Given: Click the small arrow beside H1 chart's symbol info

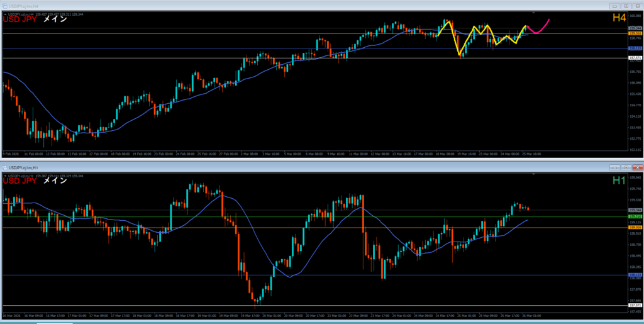Looking at the screenshot, I should pos(5,176).
